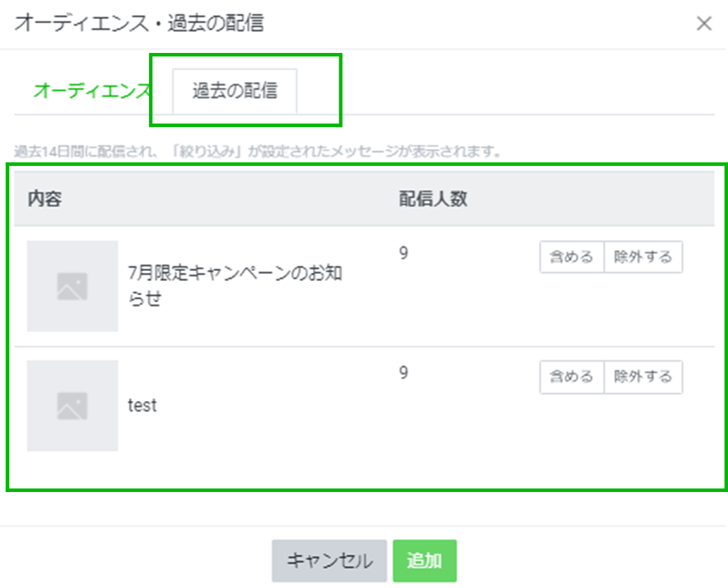This screenshot has width=728, height=588.
Task: Click the 内容 column header
Action: (x=45, y=199)
